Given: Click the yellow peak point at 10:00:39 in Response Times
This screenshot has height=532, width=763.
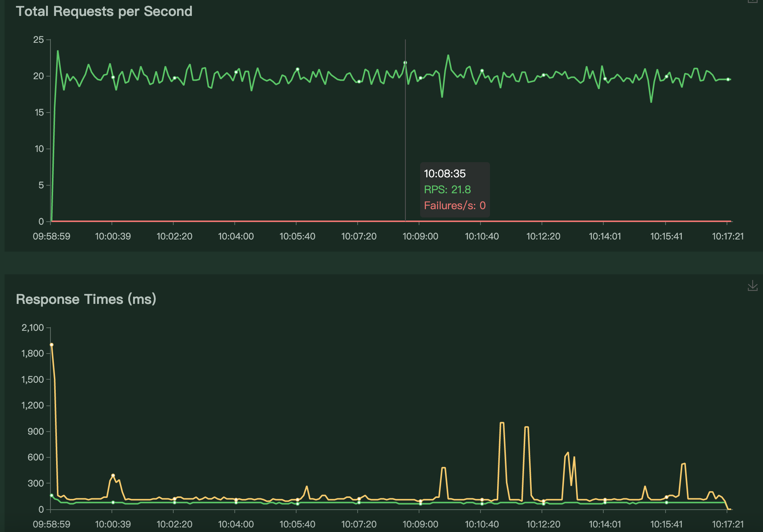Looking at the screenshot, I should pyautogui.click(x=113, y=476).
